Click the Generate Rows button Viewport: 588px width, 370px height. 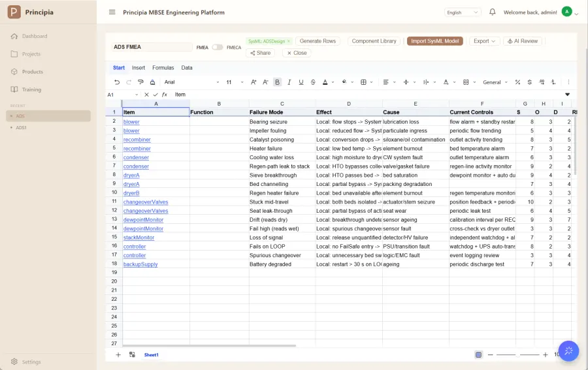[x=318, y=41]
